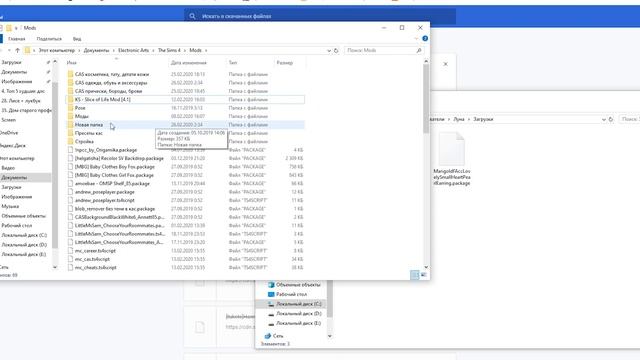Go to The Sims 4 in the breadcrumb
Viewport: 640px width, 360px height.
(169, 50)
